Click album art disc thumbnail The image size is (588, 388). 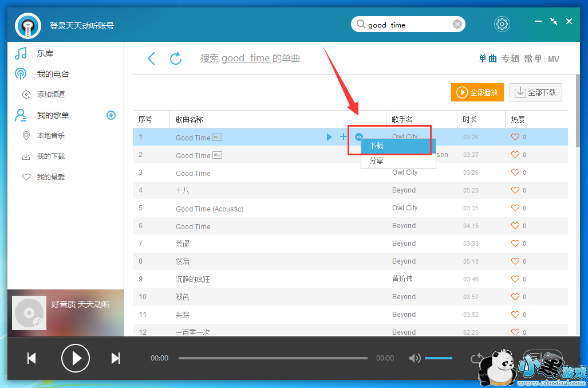pyautogui.click(x=29, y=313)
